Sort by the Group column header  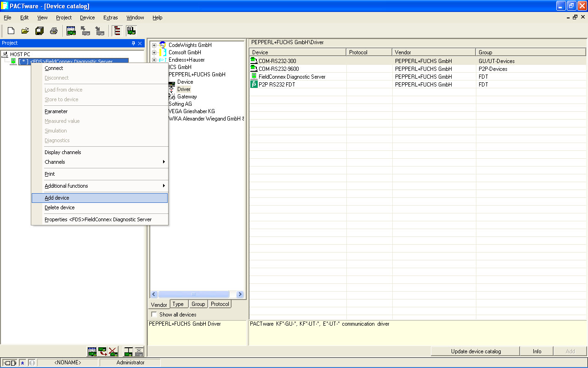click(x=531, y=52)
